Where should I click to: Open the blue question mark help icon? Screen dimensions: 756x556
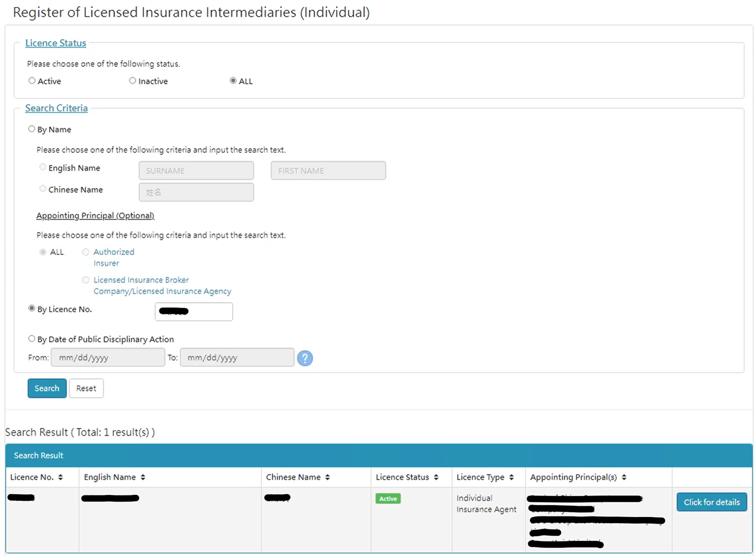pos(305,358)
